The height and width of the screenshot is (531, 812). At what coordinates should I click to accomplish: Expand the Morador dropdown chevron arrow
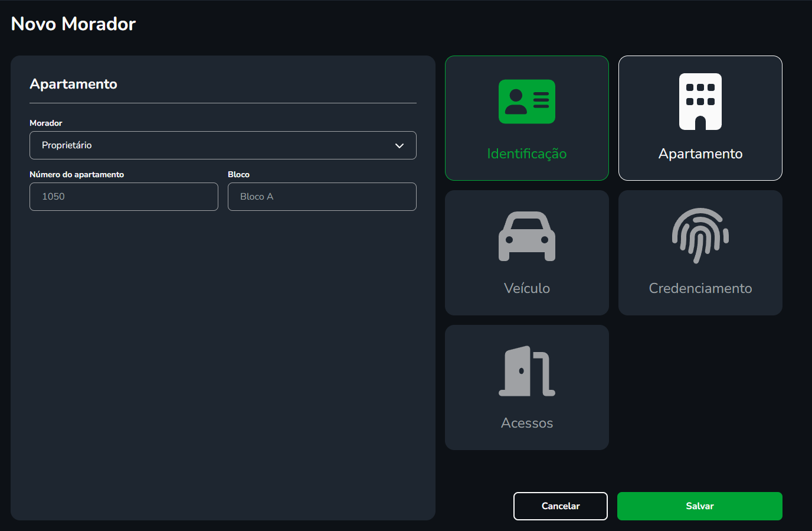(400, 146)
